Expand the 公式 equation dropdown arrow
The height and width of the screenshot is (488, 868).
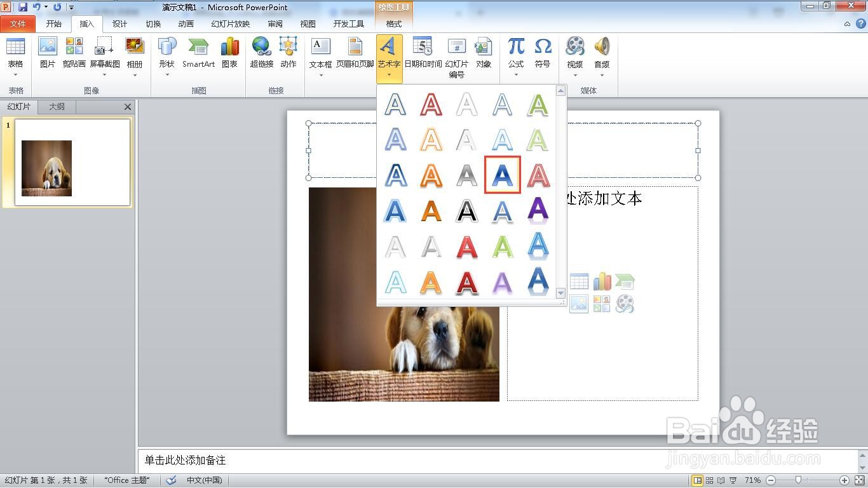(x=516, y=75)
